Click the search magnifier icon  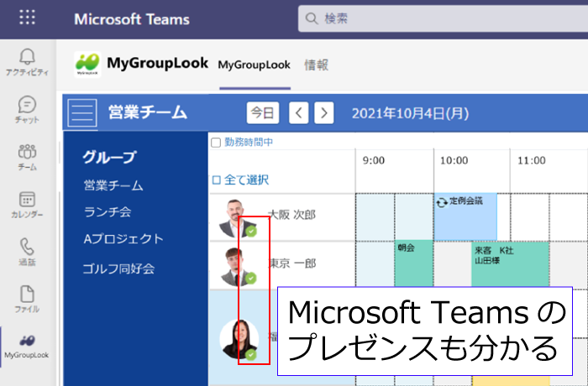[312, 18]
